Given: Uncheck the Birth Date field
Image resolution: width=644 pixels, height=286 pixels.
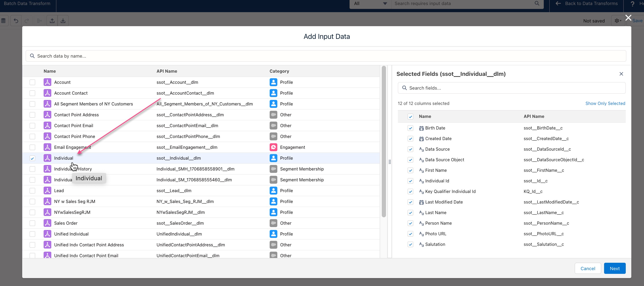Looking at the screenshot, I should point(410,128).
